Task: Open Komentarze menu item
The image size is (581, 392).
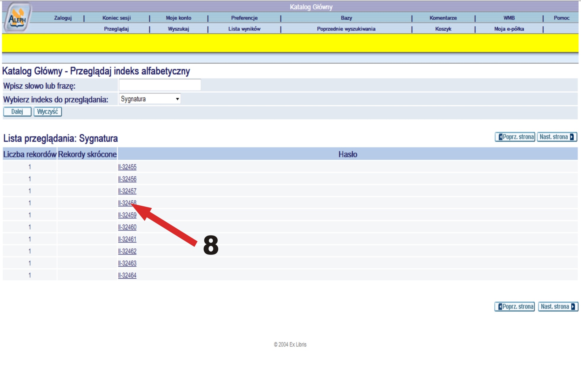Action: pos(443,18)
